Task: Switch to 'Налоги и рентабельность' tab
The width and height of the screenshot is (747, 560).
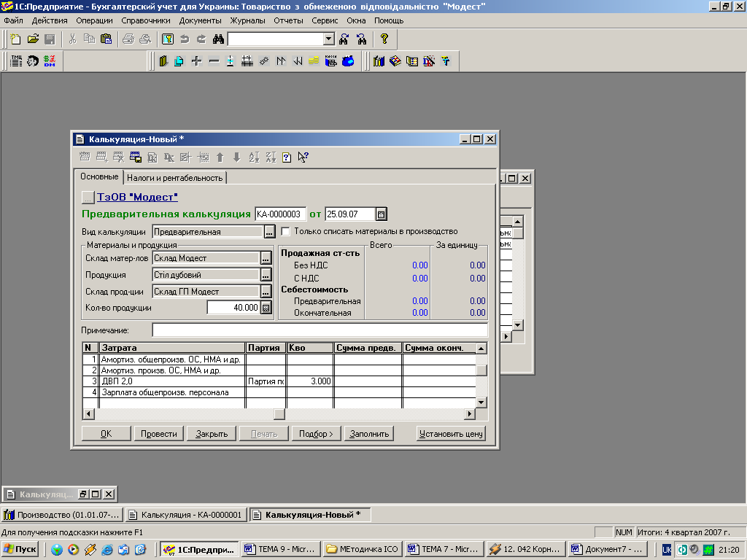Action: click(175, 178)
